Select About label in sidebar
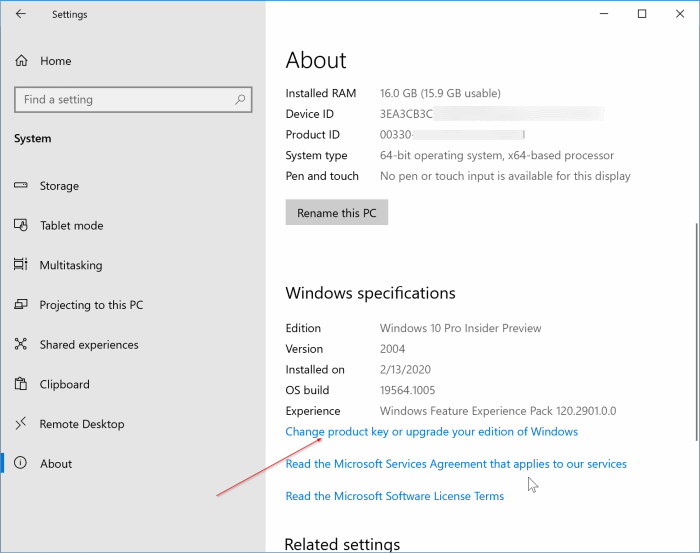 pyautogui.click(x=56, y=464)
